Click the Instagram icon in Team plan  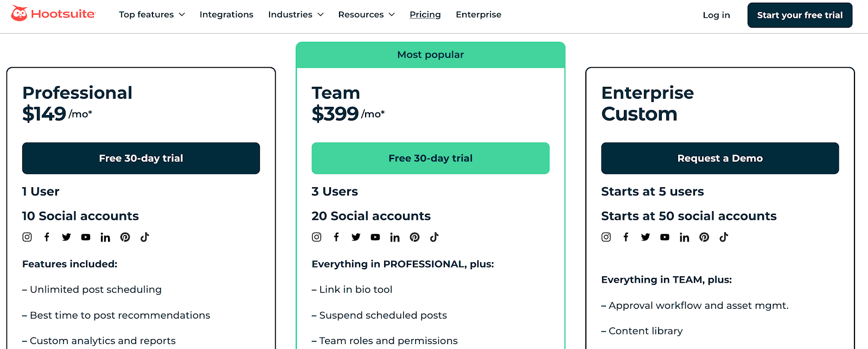316,237
